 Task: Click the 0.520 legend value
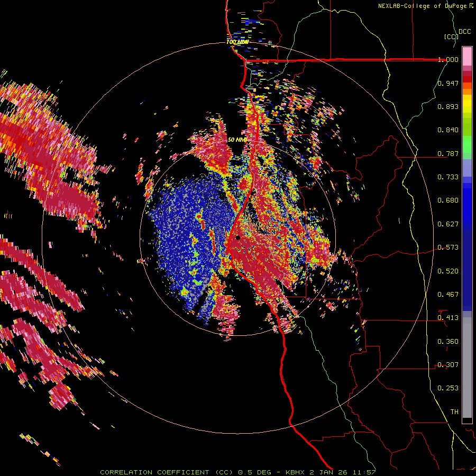tap(448, 271)
